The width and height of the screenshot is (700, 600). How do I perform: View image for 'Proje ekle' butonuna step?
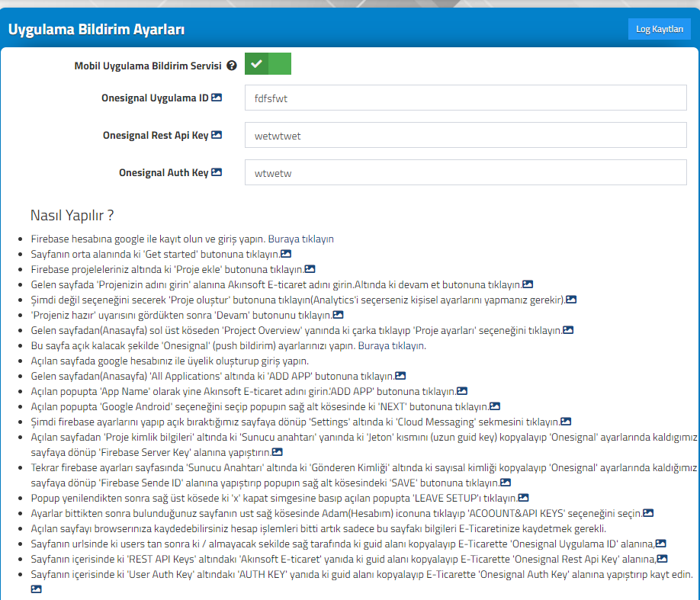coord(310,269)
